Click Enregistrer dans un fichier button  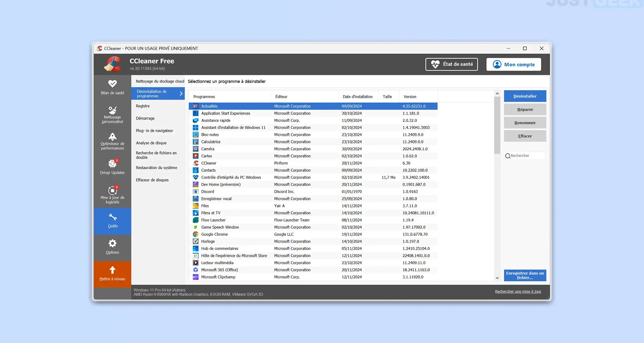click(x=525, y=275)
